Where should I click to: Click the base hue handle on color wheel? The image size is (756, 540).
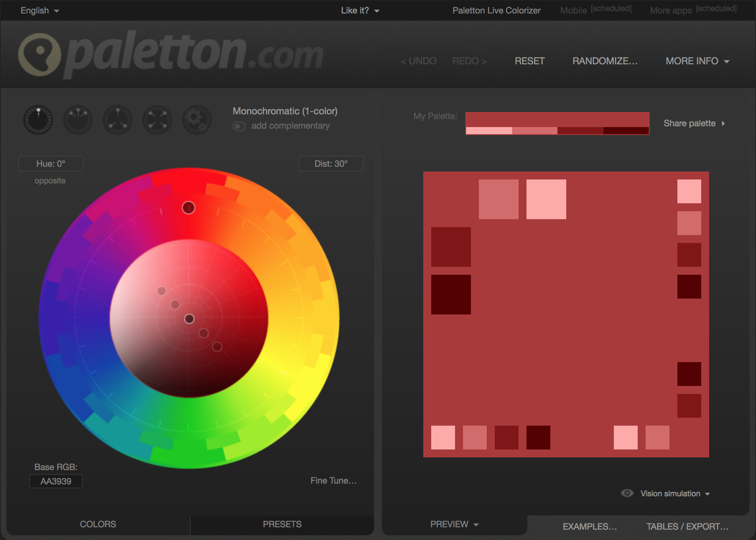pyautogui.click(x=189, y=207)
